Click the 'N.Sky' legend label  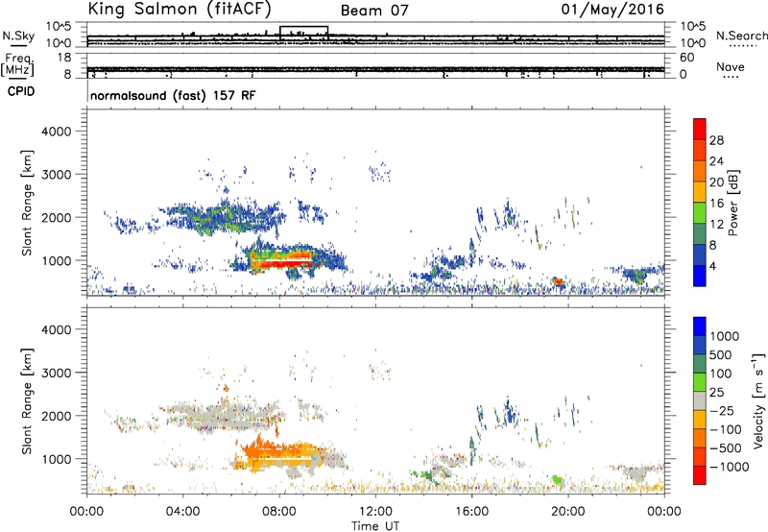tap(18, 36)
